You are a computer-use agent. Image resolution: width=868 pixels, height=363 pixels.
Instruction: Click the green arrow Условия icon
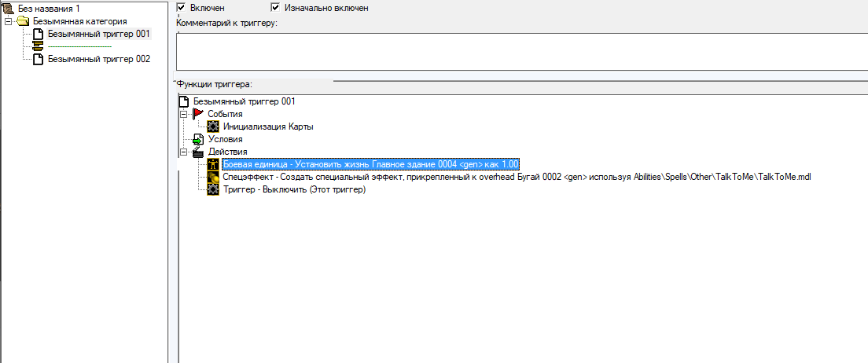coord(198,139)
